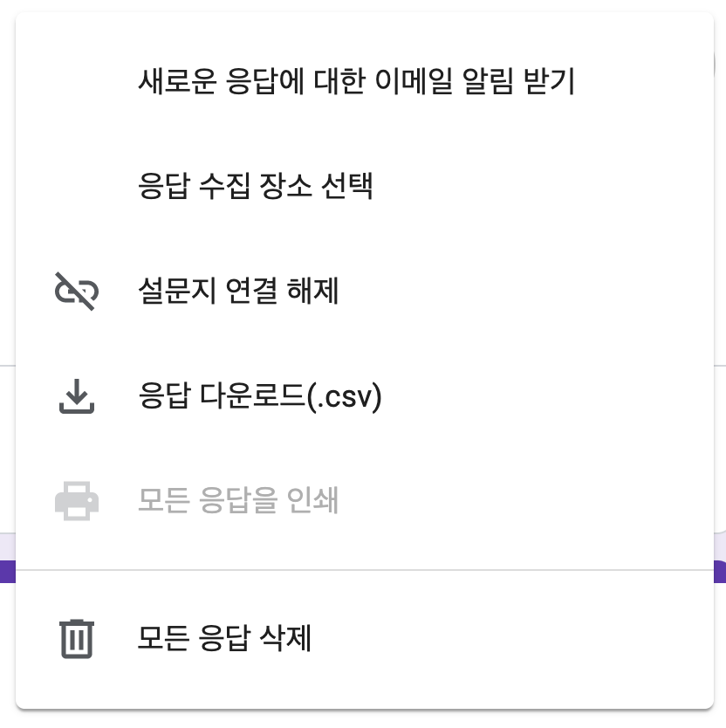Select the disabled 모든 응답을 인쇄 entry
Viewport: 726px width, 728px height.
365,501
